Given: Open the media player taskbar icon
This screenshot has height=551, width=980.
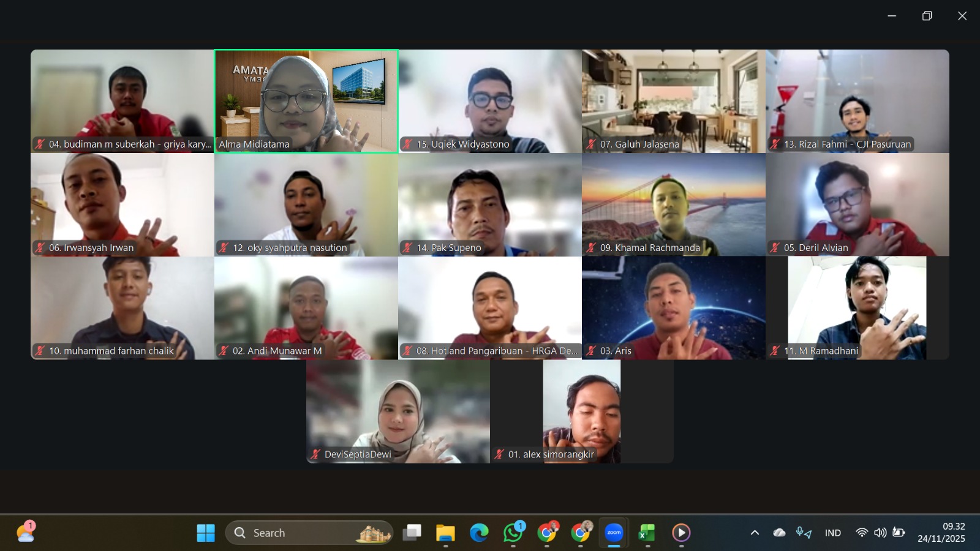Looking at the screenshot, I should pyautogui.click(x=681, y=533).
